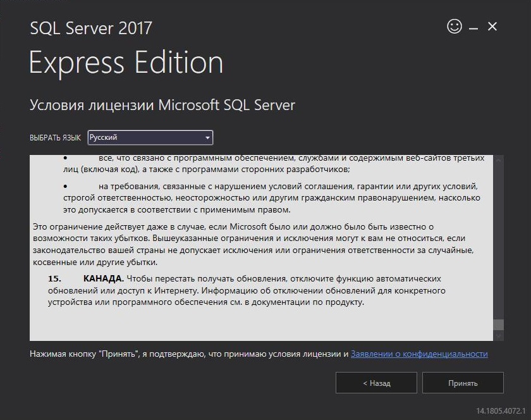The height and width of the screenshot is (420, 531).
Task: Open the Заявлении о конфиденциальности link
Action: tap(419, 354)
